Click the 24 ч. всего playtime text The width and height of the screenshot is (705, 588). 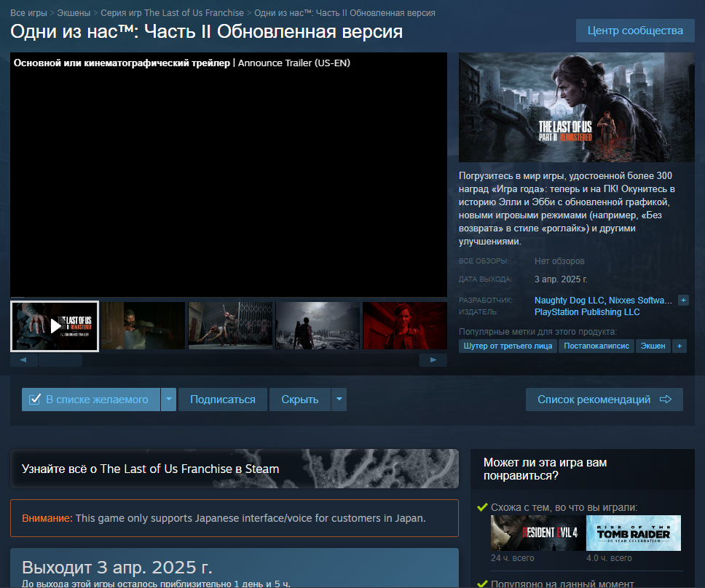[x=513, y=558]
